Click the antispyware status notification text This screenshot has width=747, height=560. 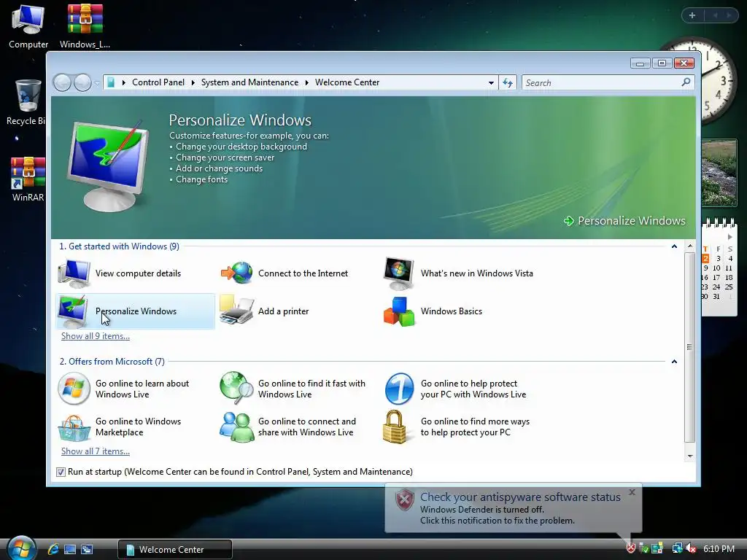pyautogui.click(x=520, y=497)
